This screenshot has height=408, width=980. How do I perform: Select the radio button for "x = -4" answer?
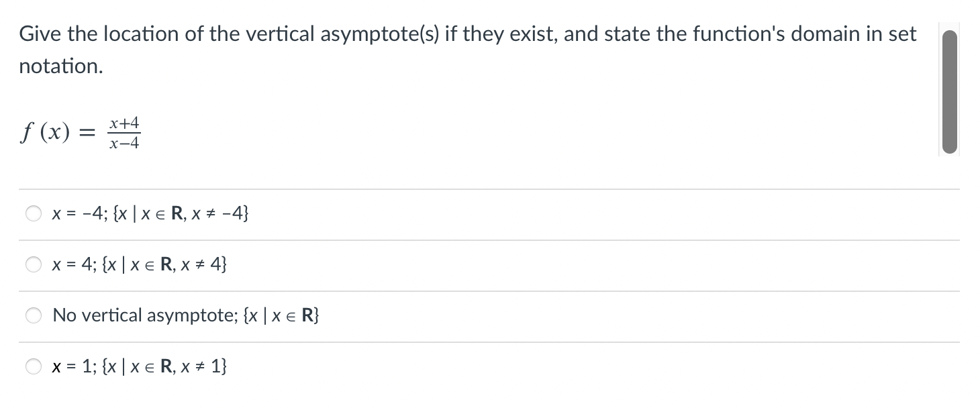32,213
